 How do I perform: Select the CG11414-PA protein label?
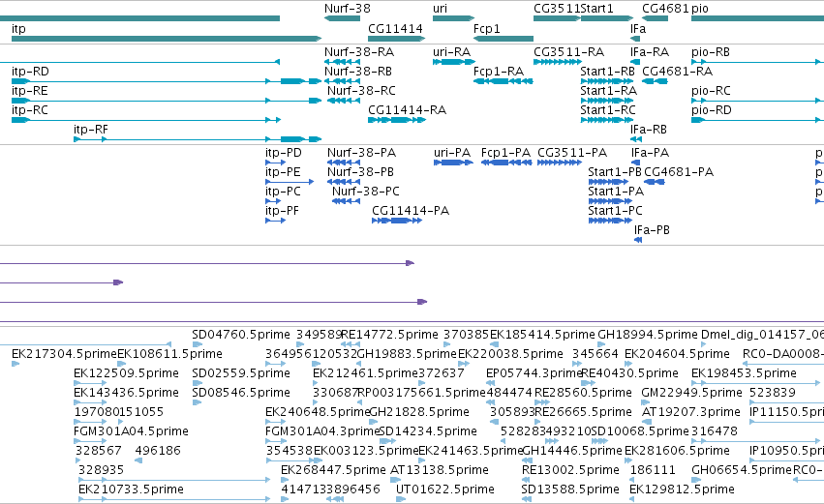coord(411,211)
